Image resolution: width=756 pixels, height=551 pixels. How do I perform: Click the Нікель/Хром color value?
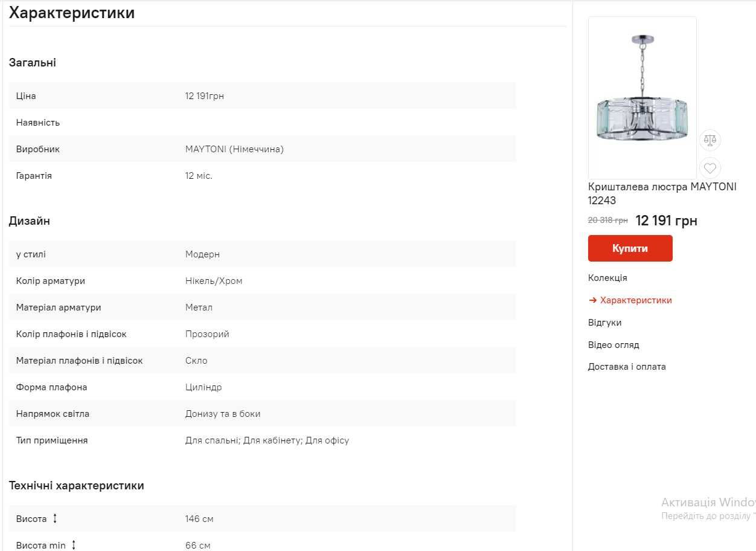[x=214, y=281]
